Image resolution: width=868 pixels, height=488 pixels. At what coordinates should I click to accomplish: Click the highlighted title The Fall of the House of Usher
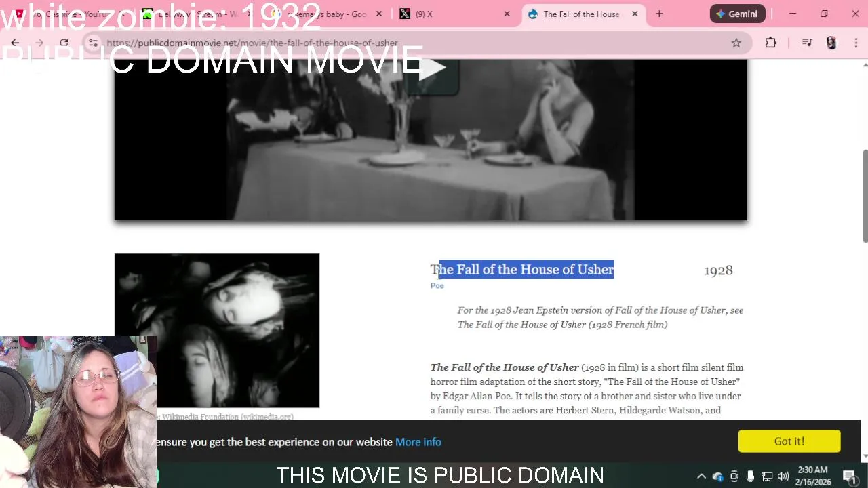(522, 270)
